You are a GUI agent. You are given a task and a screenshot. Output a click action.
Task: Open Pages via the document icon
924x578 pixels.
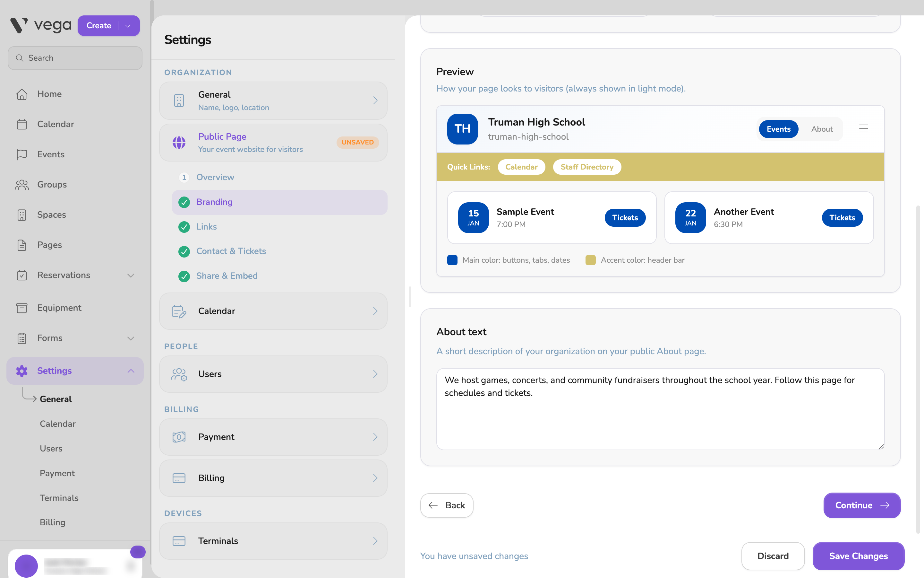(22, 245)
